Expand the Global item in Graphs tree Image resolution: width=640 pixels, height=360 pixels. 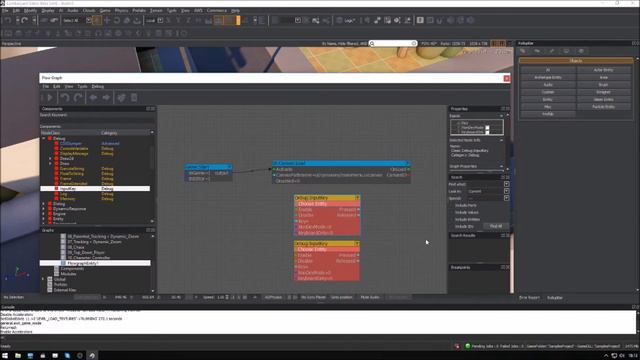pos(44,279)
